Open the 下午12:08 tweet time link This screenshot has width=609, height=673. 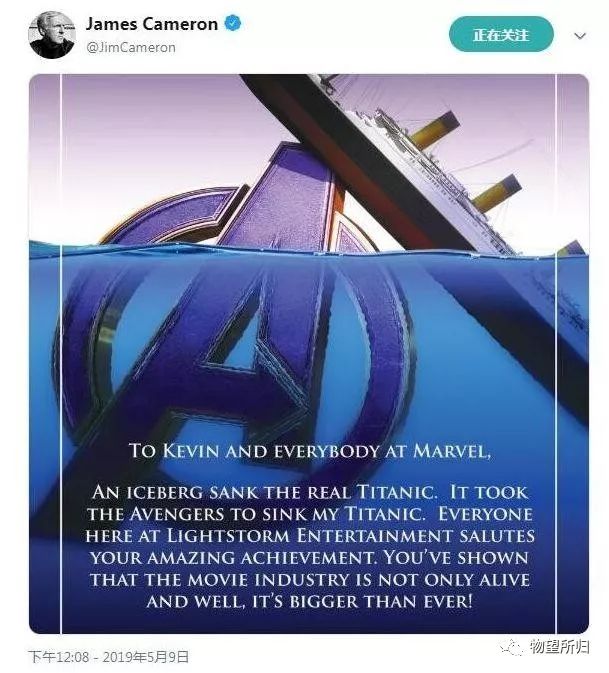coord(59,656)
